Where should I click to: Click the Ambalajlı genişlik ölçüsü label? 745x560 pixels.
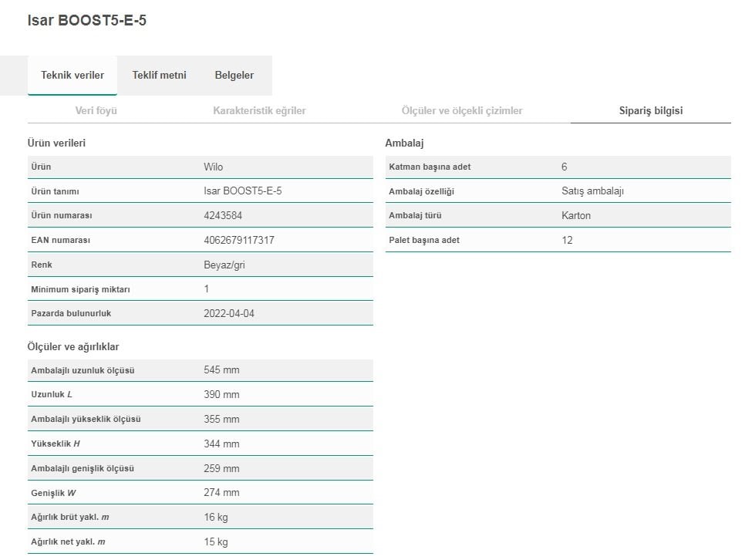[x=83, y=468]
